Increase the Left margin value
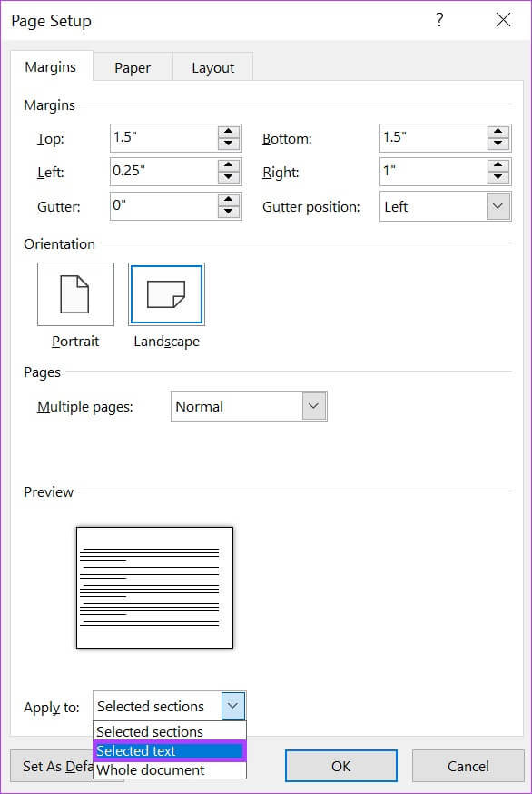The width and height of the screenshot is (532, 794). coord(229,165)
